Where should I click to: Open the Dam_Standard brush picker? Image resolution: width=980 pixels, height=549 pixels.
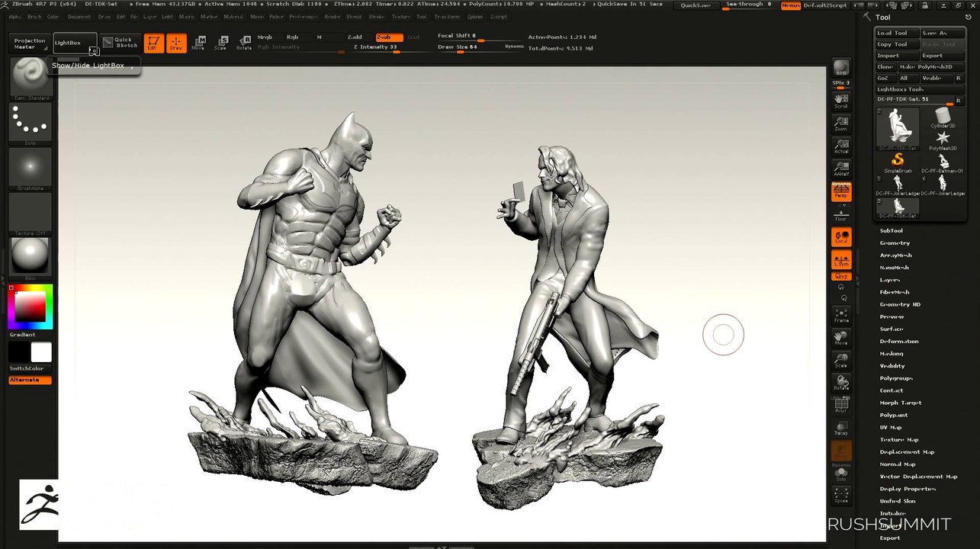[x=31, y=79]
